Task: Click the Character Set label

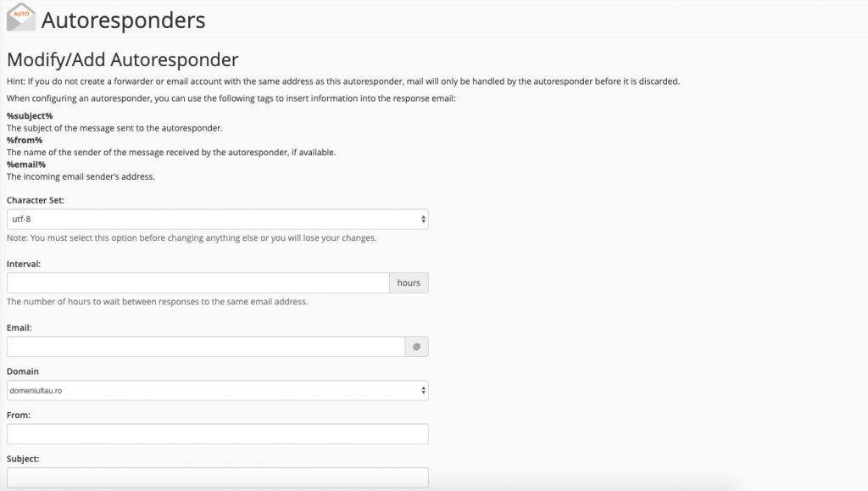Action: [36, 200]
